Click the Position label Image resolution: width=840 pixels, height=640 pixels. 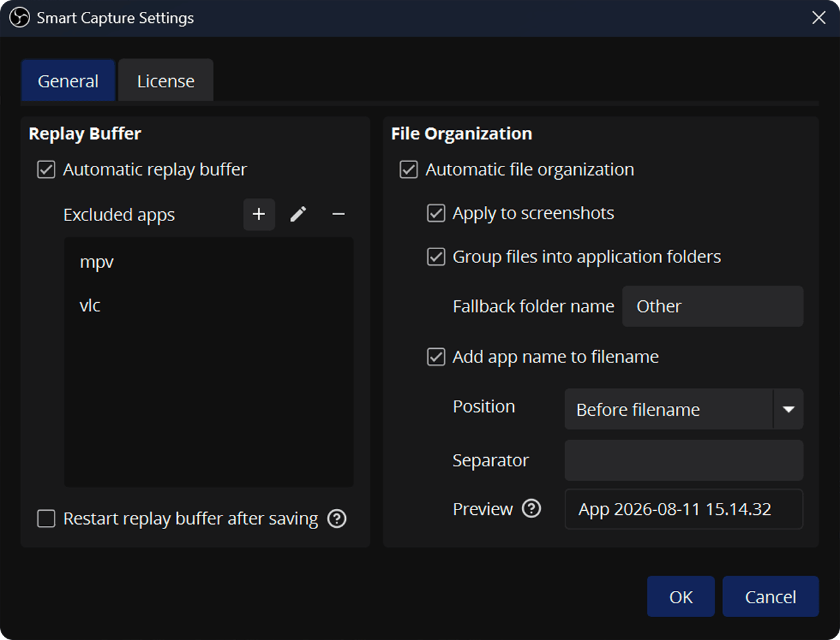click(x=484, y=407)
